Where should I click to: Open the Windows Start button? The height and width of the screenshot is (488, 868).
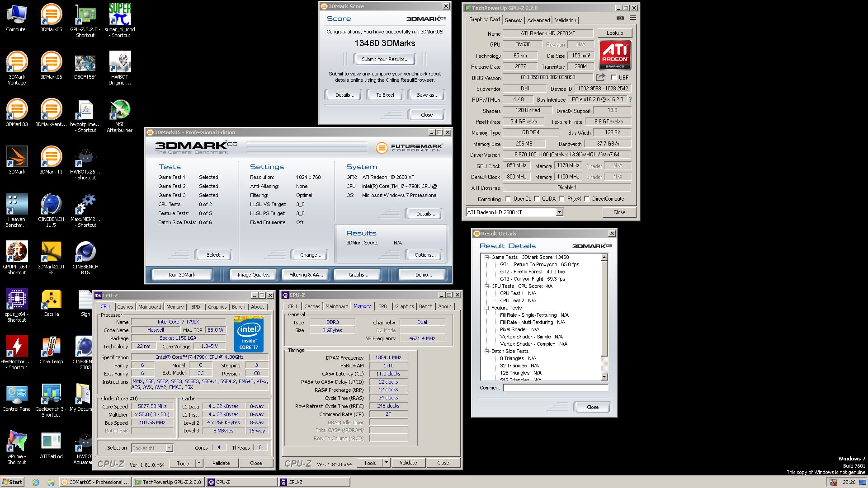pyautogui.click(x=12, y=482)
